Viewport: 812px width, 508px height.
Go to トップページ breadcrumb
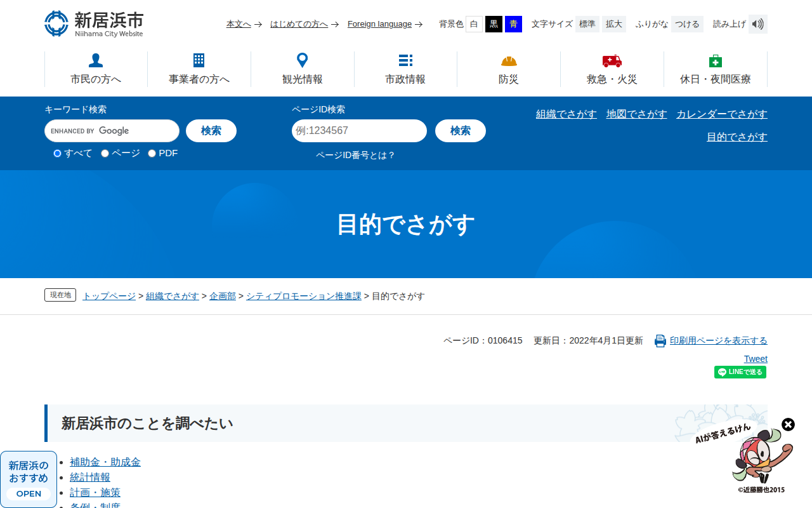click(109, 296)
